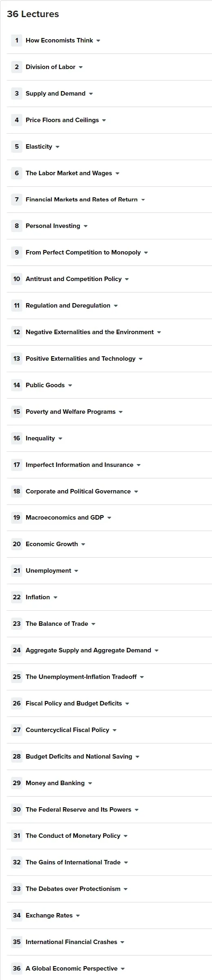Click lecture number 7 badge

pyautogui.click(x=17, y=200)
